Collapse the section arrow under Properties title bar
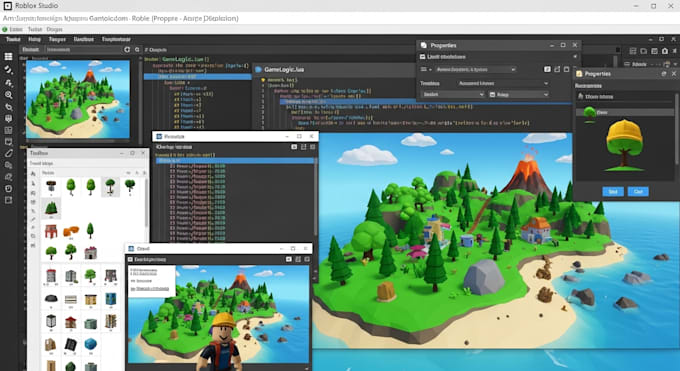The width and height of the screenshot is (680, 371). (575, 56)
